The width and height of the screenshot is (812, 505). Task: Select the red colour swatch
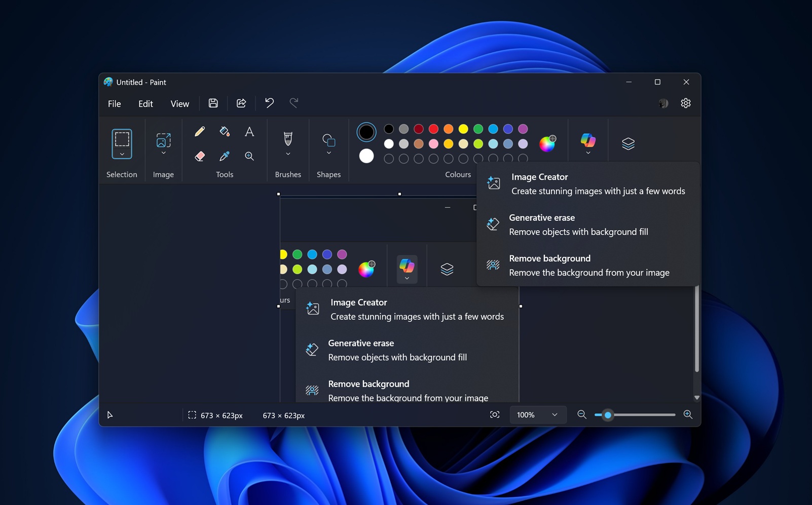(433, 129)
